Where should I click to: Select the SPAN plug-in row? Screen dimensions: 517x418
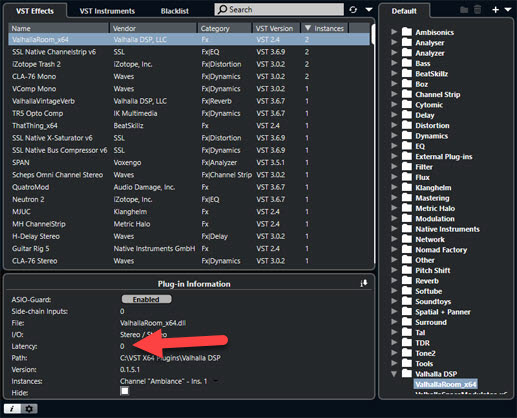189,162
